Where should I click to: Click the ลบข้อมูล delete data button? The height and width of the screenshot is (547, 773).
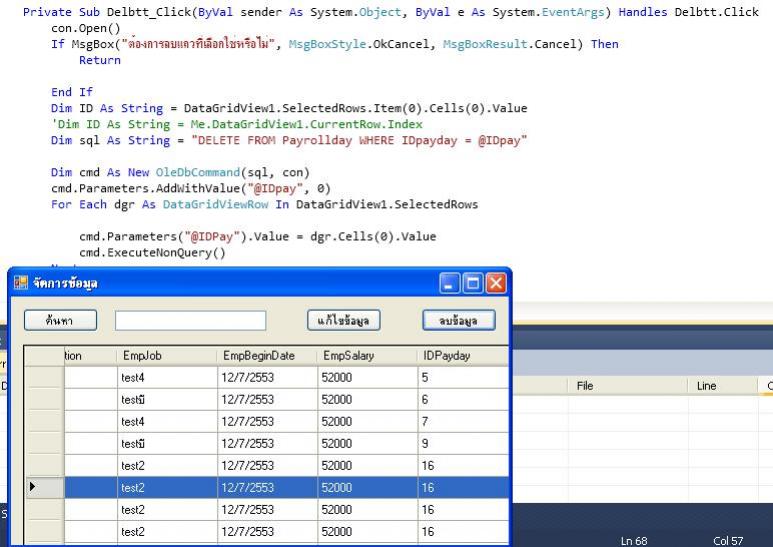point(458,320)
